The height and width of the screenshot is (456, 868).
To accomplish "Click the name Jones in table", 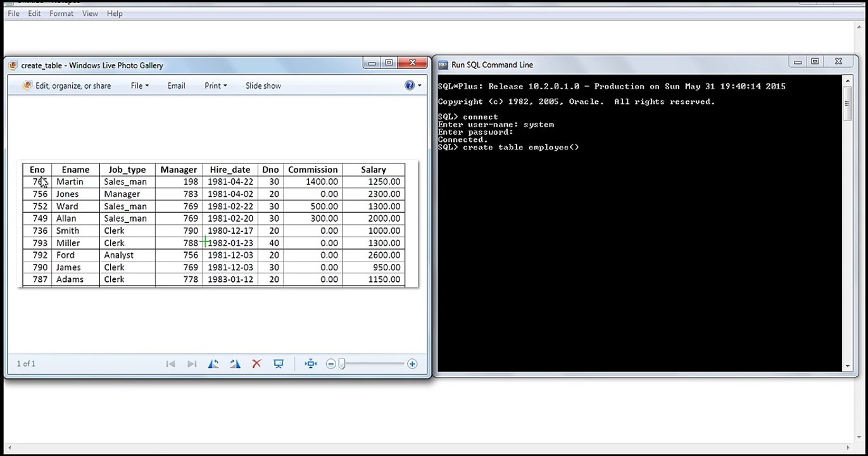I will click(x=67, y=194).
